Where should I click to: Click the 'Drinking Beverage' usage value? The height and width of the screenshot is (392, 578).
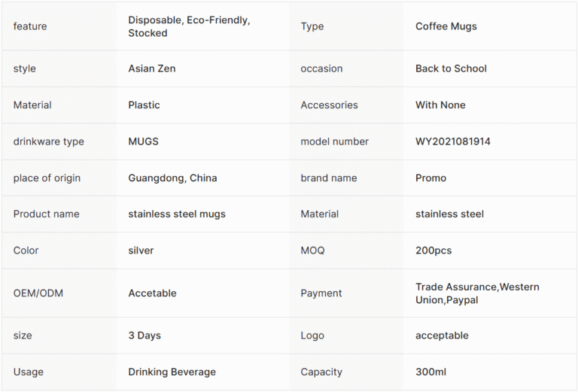pyautogui.click(x=172, y=372)
